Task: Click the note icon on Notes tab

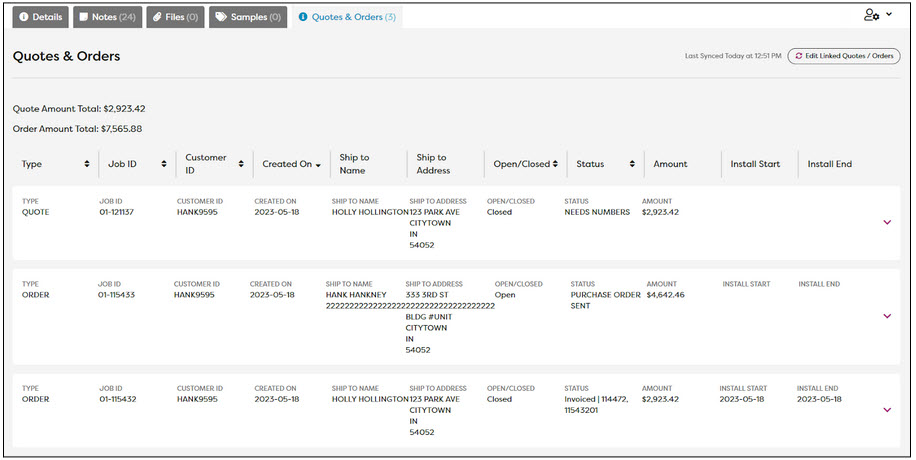Action: pos(84,17)
